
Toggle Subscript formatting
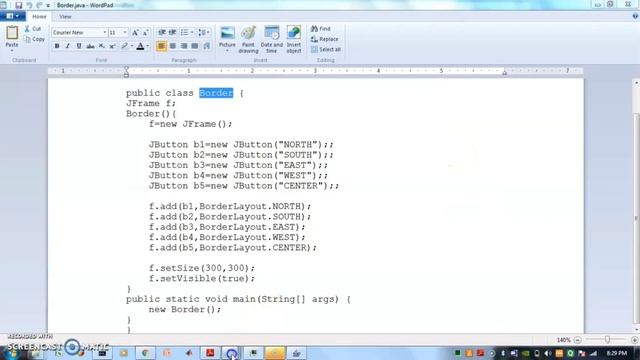[x=102, y=46]
